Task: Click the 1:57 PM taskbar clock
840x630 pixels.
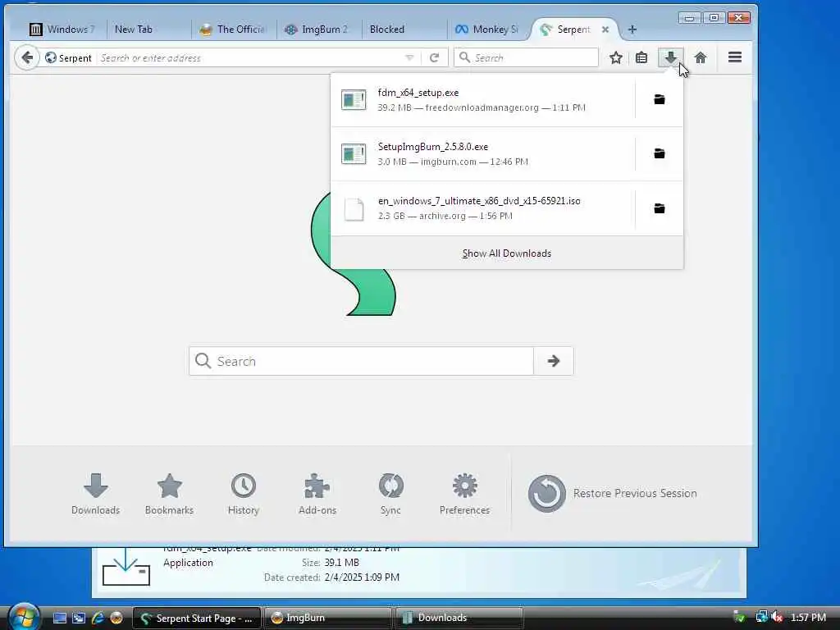Action: point(808,618)
